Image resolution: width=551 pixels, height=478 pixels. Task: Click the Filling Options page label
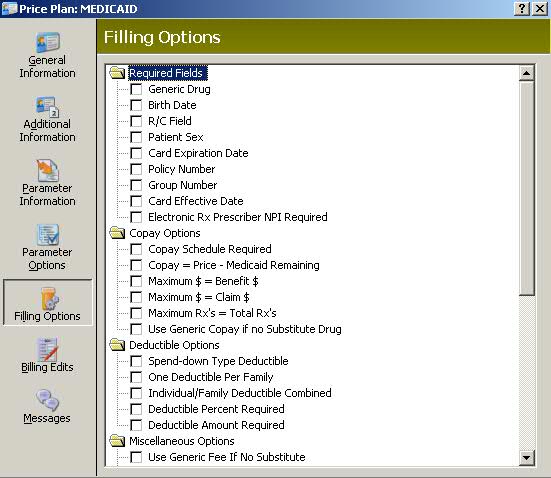coord(47,316)
